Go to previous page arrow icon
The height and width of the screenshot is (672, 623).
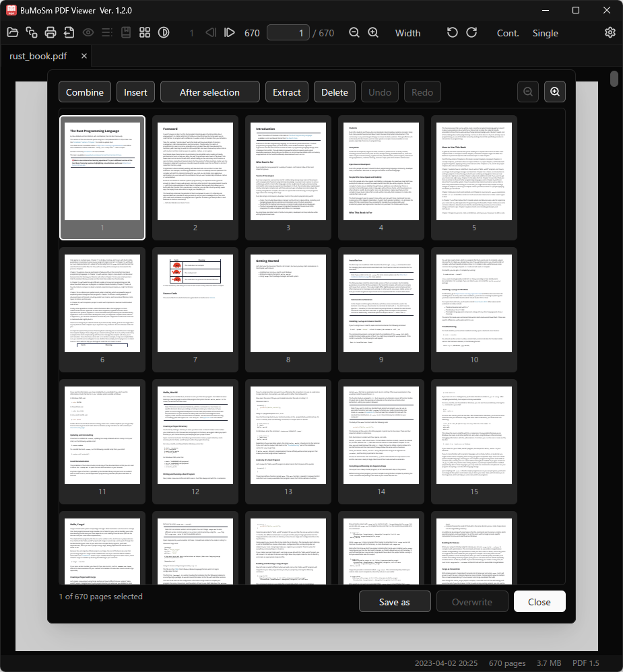[x=211, y=32]
